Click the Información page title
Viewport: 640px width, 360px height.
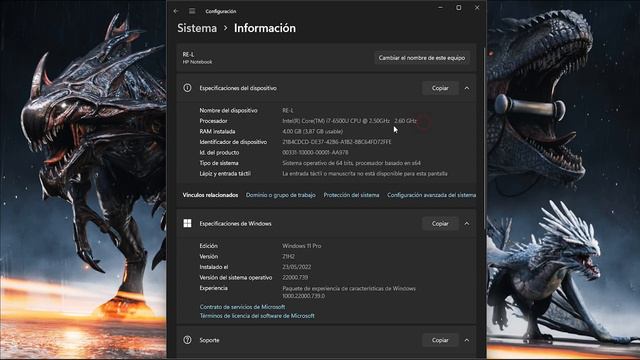264,28
